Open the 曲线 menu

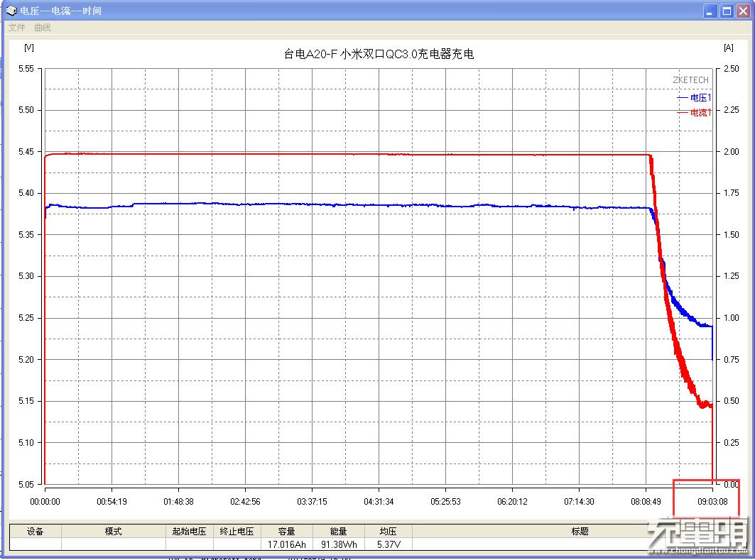[x=43, y=28]
